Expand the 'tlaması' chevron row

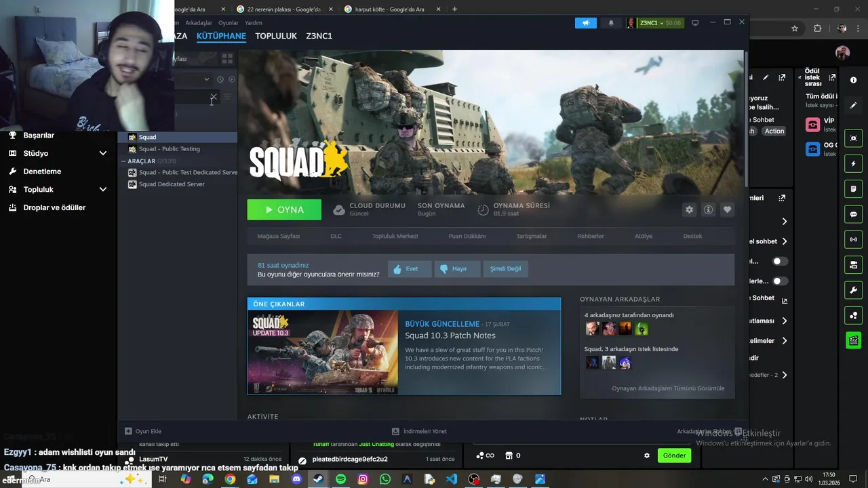785,321
